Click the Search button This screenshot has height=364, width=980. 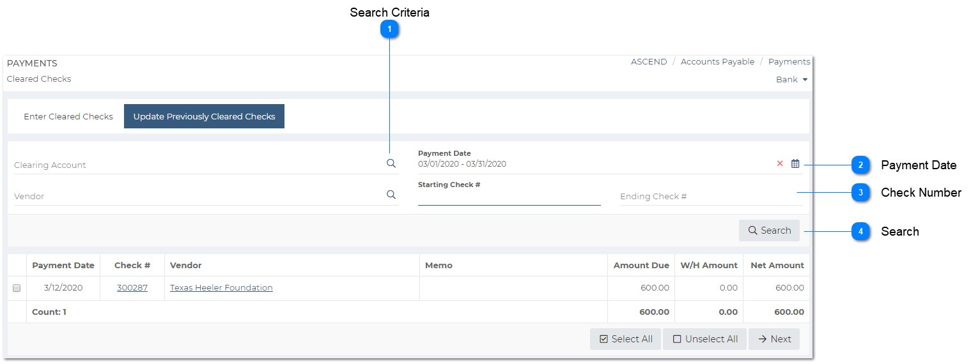coord(769,231)
